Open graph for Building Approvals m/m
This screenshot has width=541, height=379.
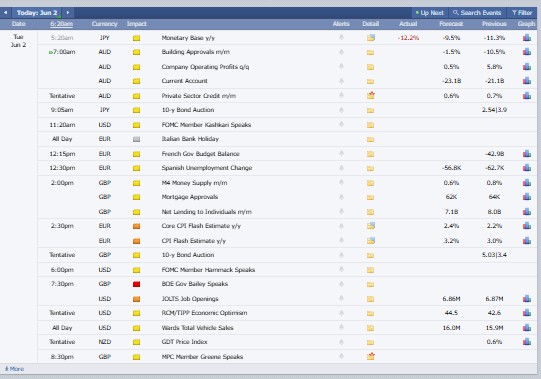point(527,52)
